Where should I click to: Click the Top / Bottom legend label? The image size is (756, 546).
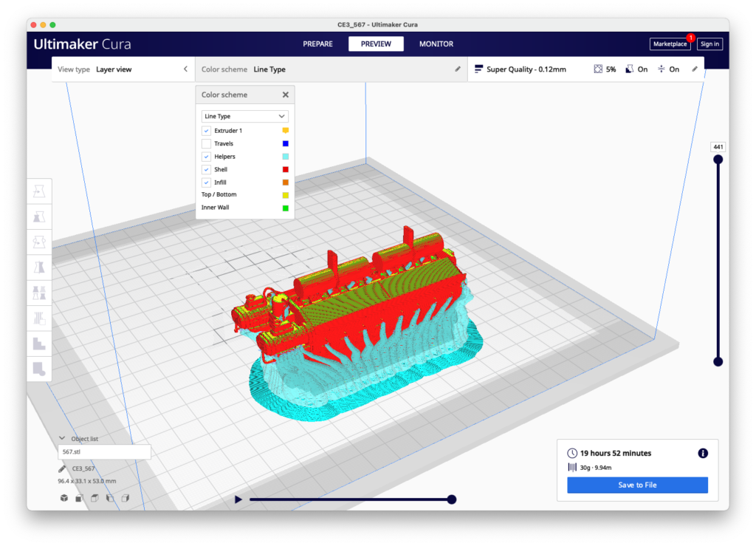pos(219,194)
